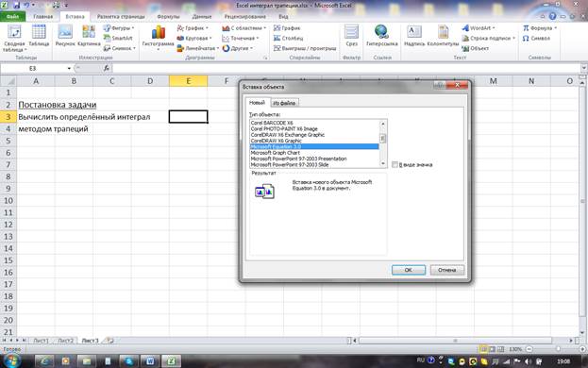Screen dimensions: 588x368
Task: Open Word from the taskbar
Action: [x=150, y=360]
